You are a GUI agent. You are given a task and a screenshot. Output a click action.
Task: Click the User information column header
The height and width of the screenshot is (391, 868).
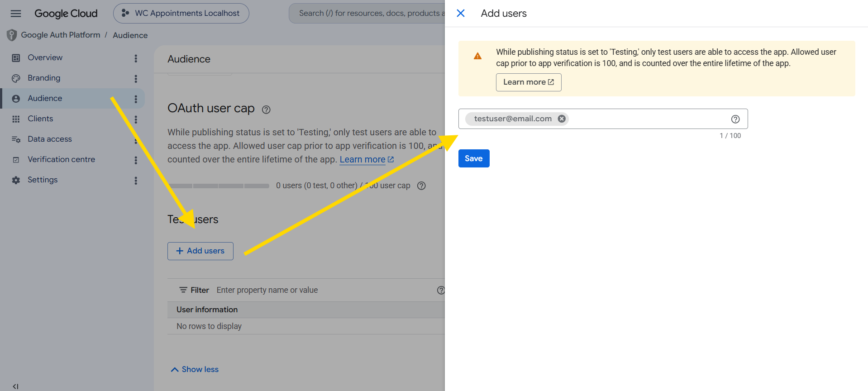(207, 310)
